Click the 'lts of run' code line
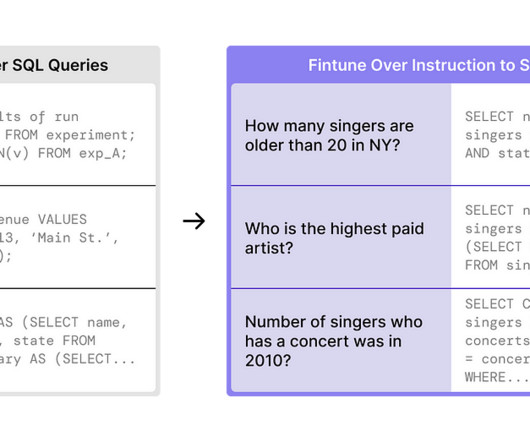Viewport: 530px width, 442px height. [39, 117]
